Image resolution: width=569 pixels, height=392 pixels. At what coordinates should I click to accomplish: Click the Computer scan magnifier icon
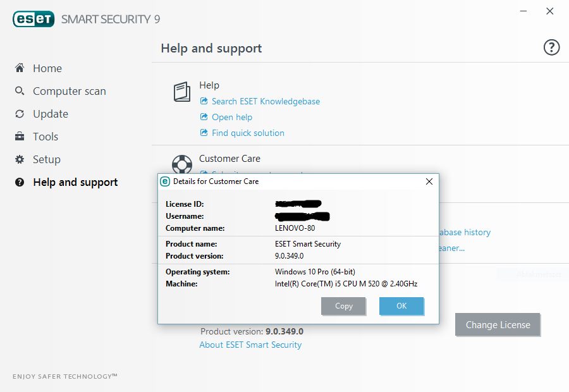click(20, 91)
